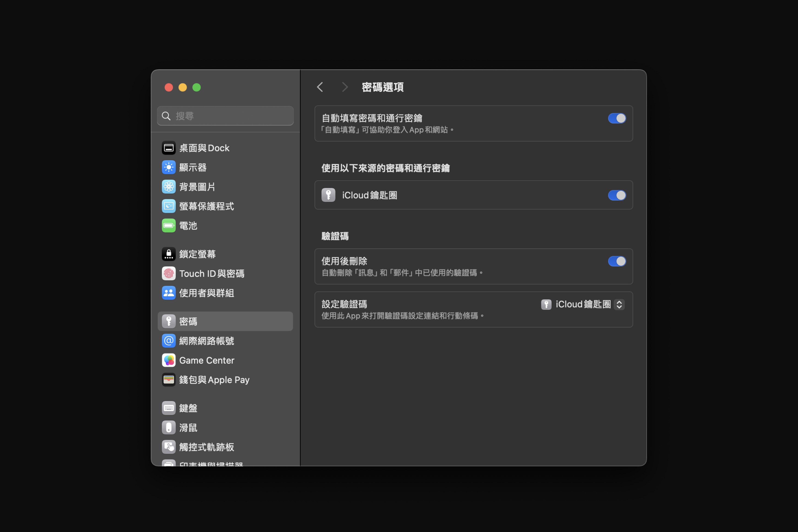Go back with the left chevron
Image resolution: width=798 pixels, height=532 pixels.
pyautogui.click(x=320, y=87)
